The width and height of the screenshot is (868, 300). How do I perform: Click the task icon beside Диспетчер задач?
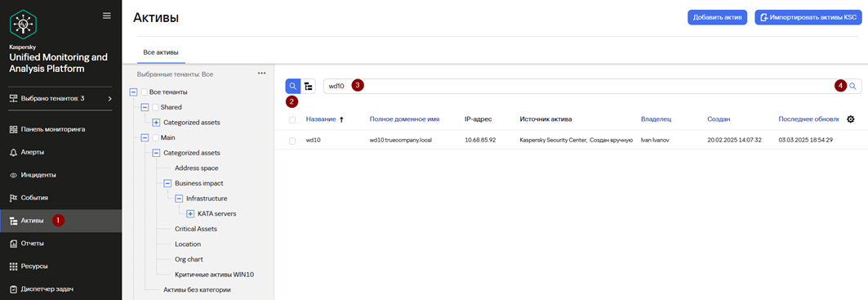pyautogui.click(x=14, y=289)
